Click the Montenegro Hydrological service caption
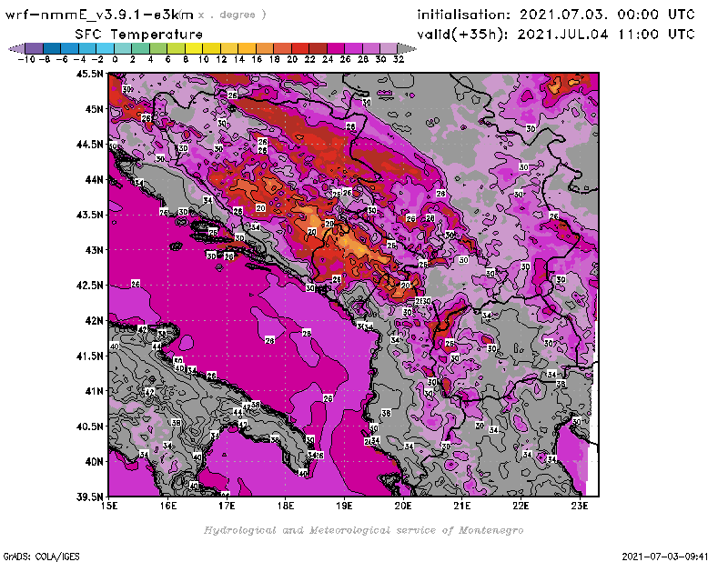The image size is (728, 562). point(363,530)
